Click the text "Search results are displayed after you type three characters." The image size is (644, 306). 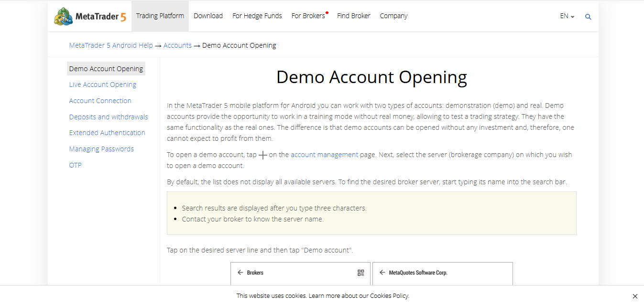(274, 208)
